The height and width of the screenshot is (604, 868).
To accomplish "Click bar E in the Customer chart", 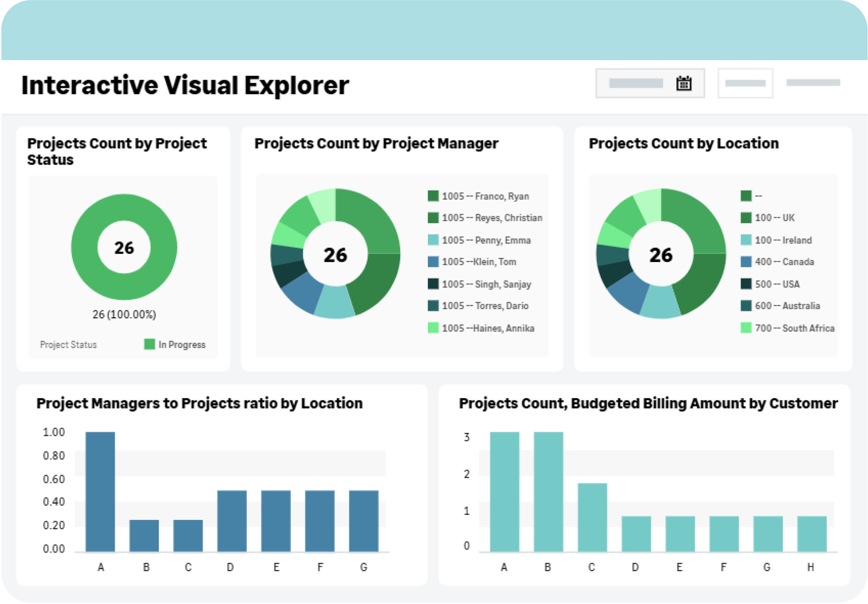I will coord(680,534).
